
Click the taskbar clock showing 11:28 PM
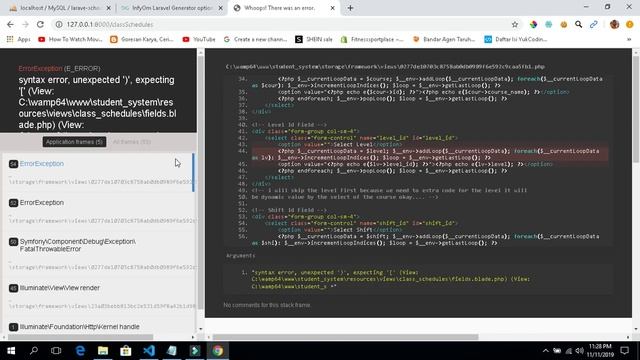point(600,351)
